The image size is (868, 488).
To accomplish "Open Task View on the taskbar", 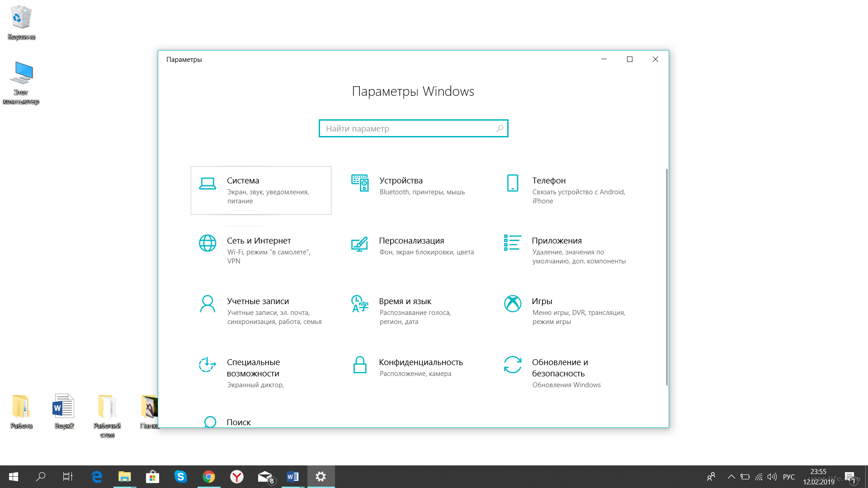I will [68, 477].
